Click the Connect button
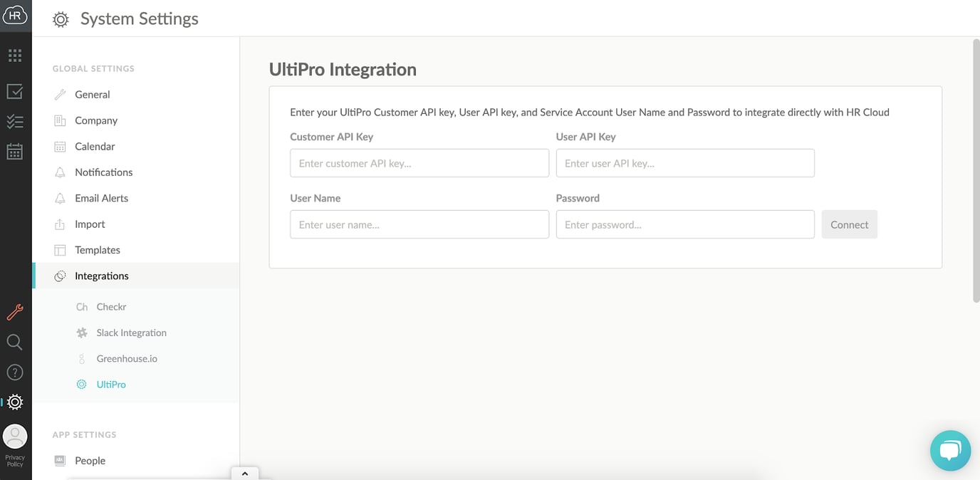The image size is (980, 480). [x=849, y=224]
